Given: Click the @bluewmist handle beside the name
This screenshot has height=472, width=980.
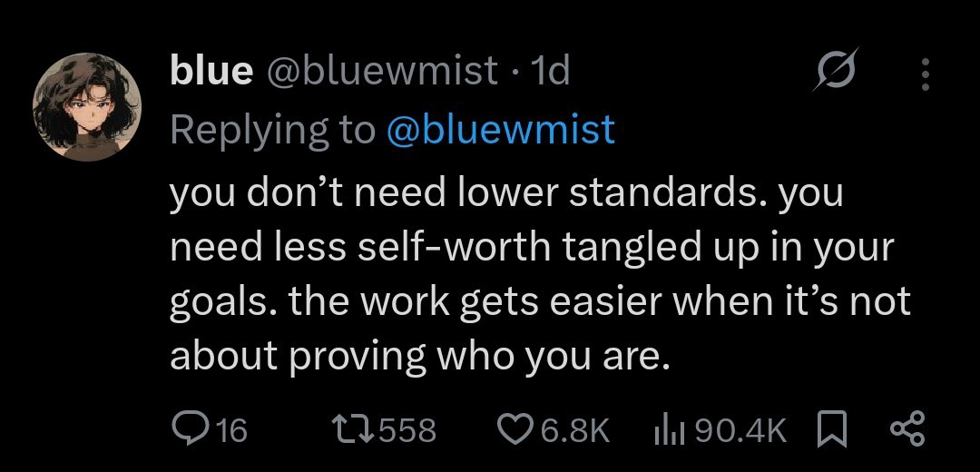Looking at the screenshot, I should pos(381,71).
